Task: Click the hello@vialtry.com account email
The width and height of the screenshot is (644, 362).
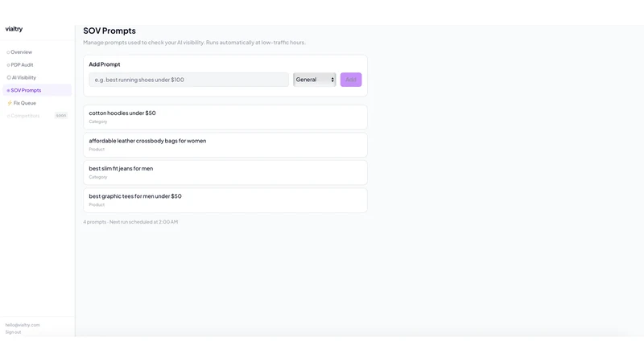Action: pos(23,325)
